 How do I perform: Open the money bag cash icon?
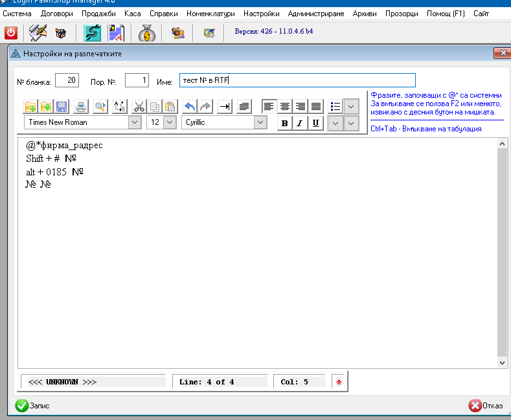(147, 32)
